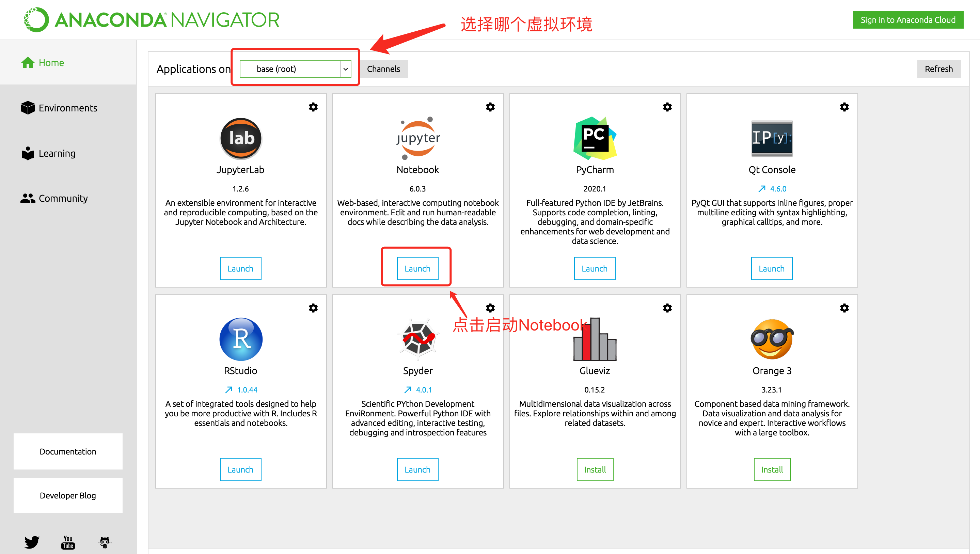Click the Notebook version 6.0.3 text

click(x=418, y=189)
